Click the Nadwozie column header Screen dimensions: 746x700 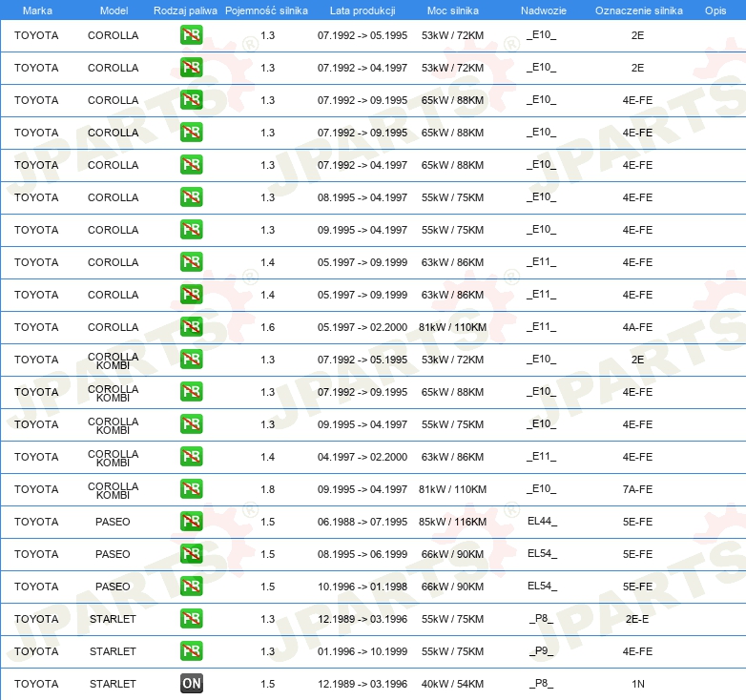coord(541,10)
